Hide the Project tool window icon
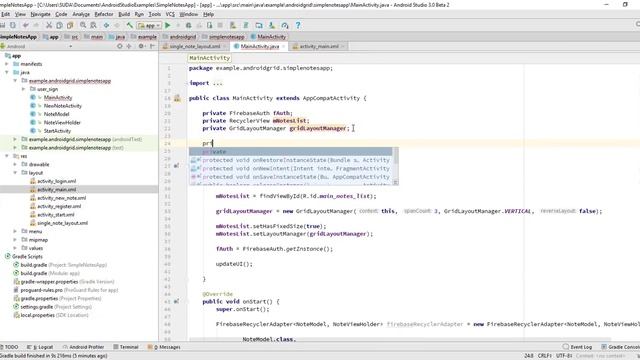 [x=153, y=46]
